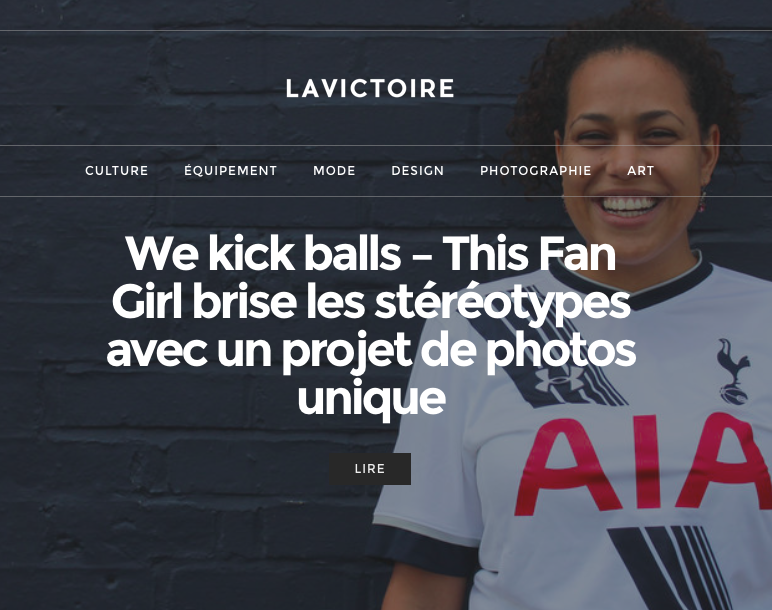Open the ART category
Image resolution: width=772 pixels, height=610 pixels.
641,170
